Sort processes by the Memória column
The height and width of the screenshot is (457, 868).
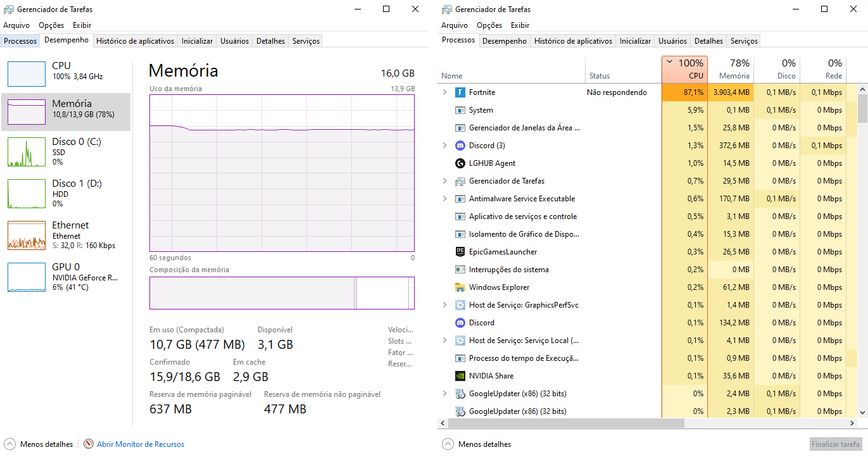click(x=731, y=69)
